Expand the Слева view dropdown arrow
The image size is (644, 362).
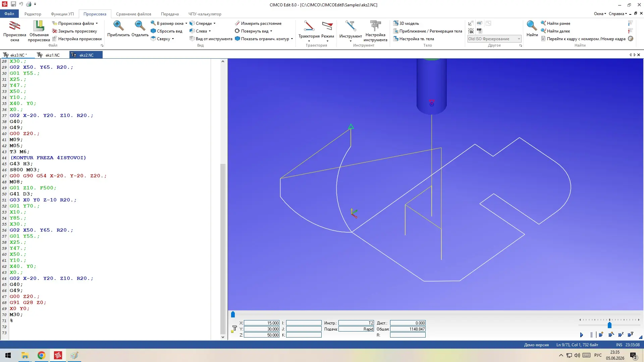[210, 31]
